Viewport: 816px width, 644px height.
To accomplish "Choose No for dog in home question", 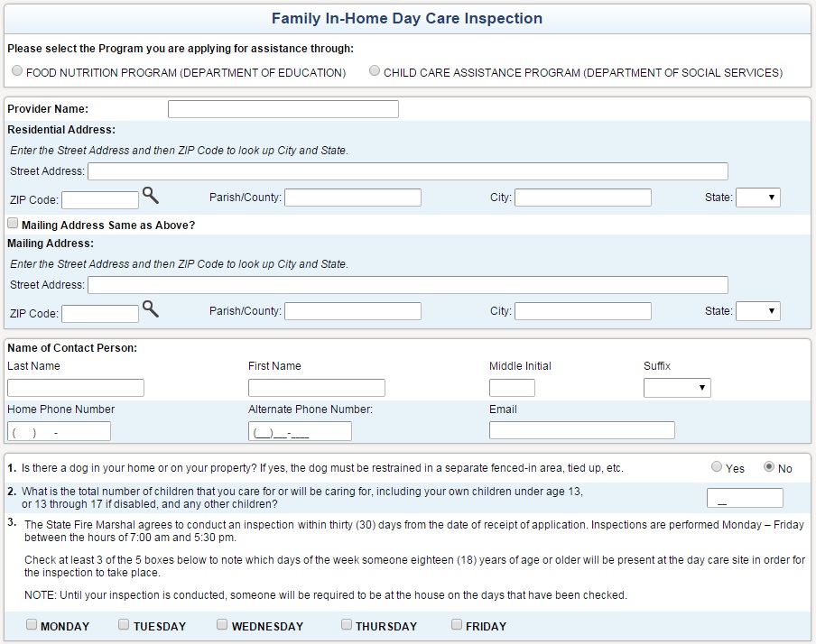I will click(x=769, y=467).
